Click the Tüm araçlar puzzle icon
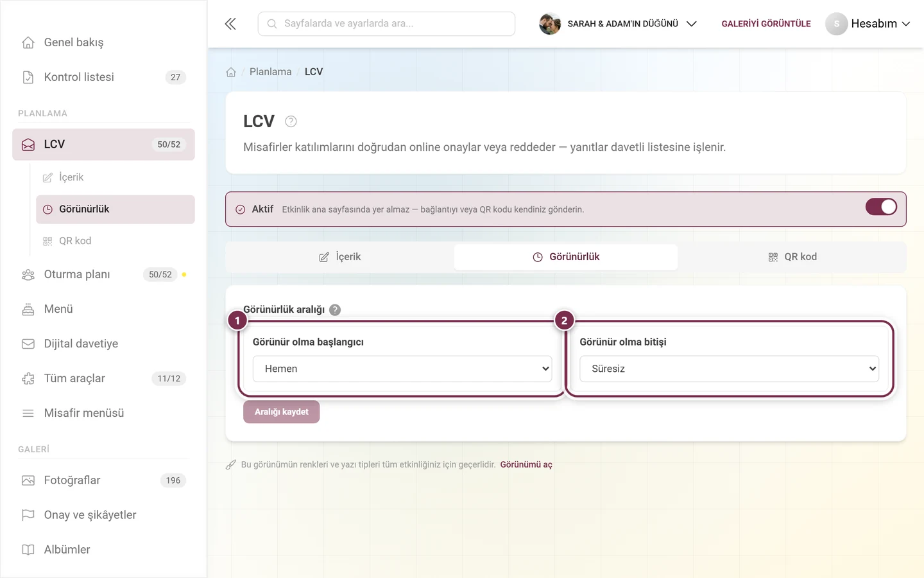The image size is (924, 578). pos(28,378)
